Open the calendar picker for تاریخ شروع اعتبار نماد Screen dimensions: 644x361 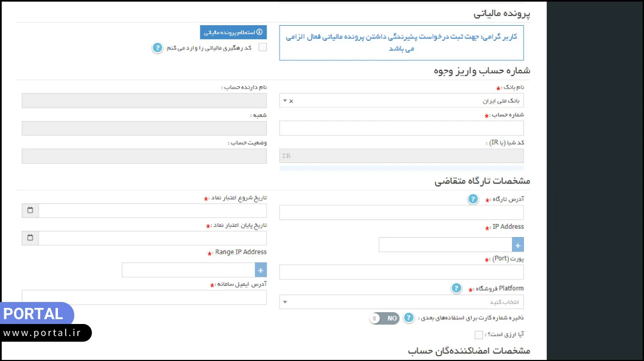click(x=30, y=210)
